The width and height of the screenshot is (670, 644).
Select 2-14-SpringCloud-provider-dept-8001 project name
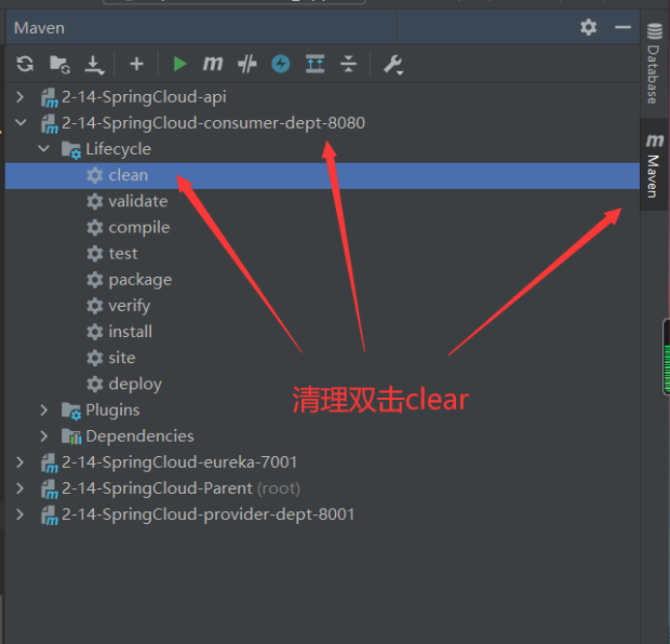[x=208, y=514]
